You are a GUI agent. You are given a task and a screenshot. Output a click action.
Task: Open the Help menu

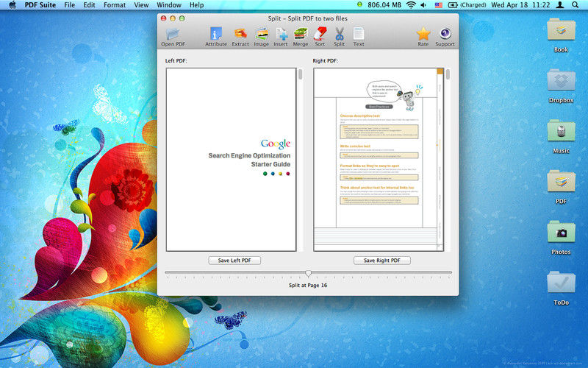coord(196,5)
